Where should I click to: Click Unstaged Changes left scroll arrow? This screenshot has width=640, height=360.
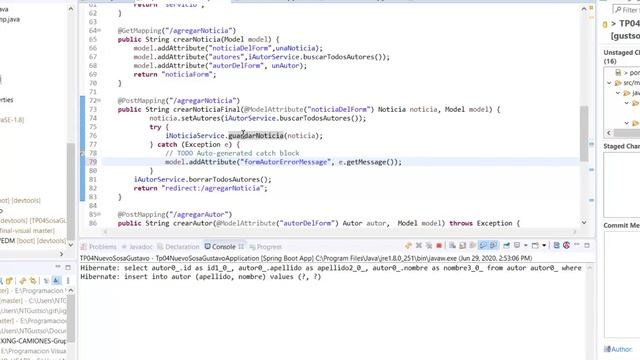point(609,133)
